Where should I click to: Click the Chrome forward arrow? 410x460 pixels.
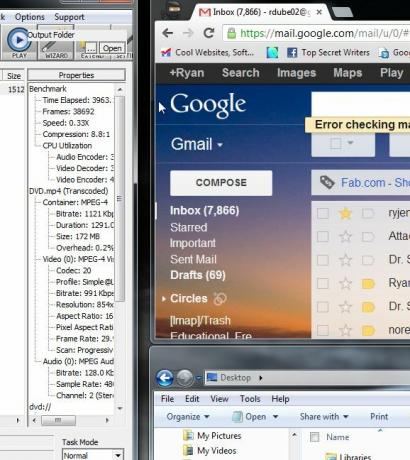188,33
